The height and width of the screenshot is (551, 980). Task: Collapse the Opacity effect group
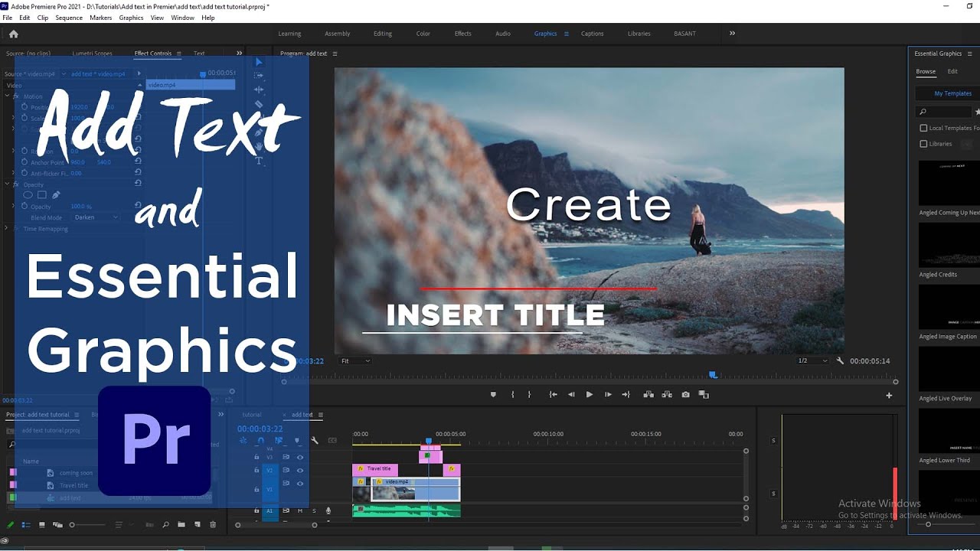(x=7, y=184)
